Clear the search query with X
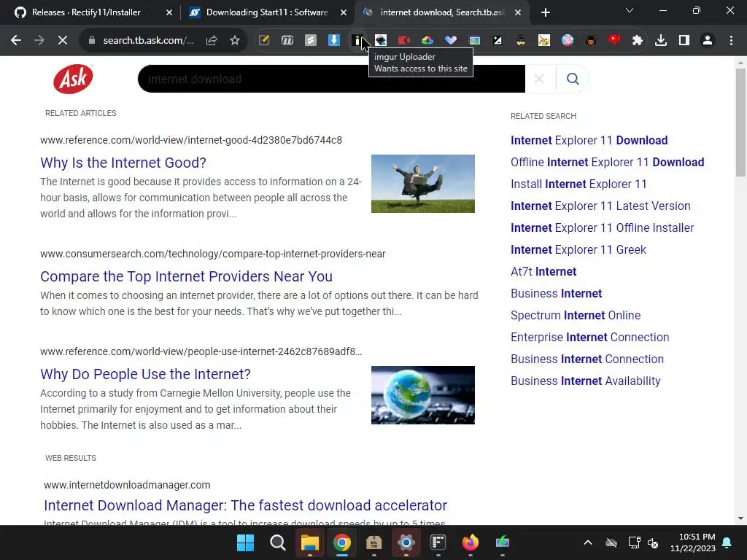The image size is (747, 560). coord(539,79)
